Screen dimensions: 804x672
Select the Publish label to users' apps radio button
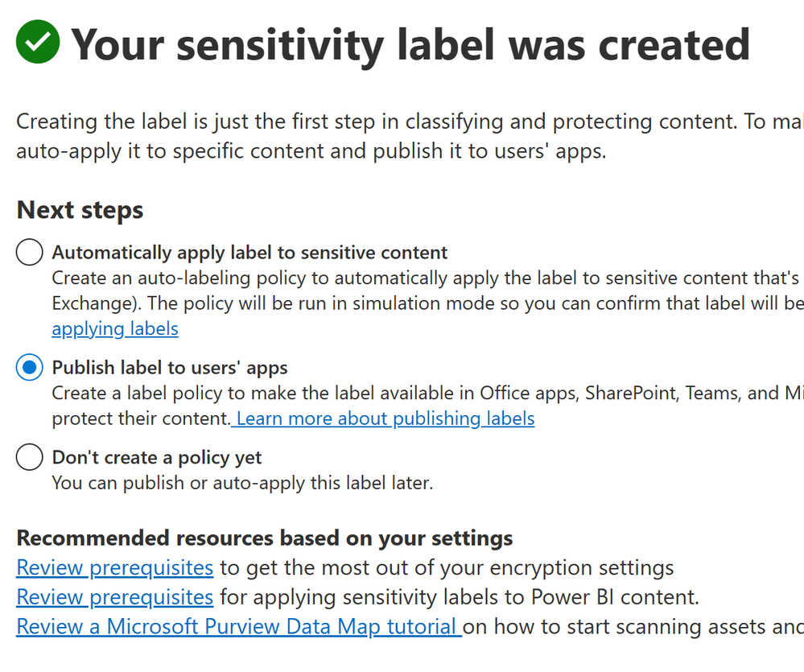[29, 367]
